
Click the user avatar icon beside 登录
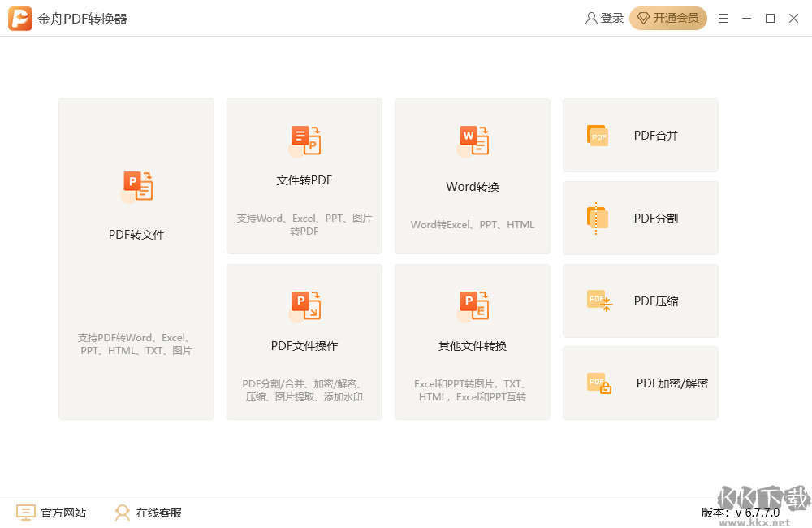tap(591, 18)
